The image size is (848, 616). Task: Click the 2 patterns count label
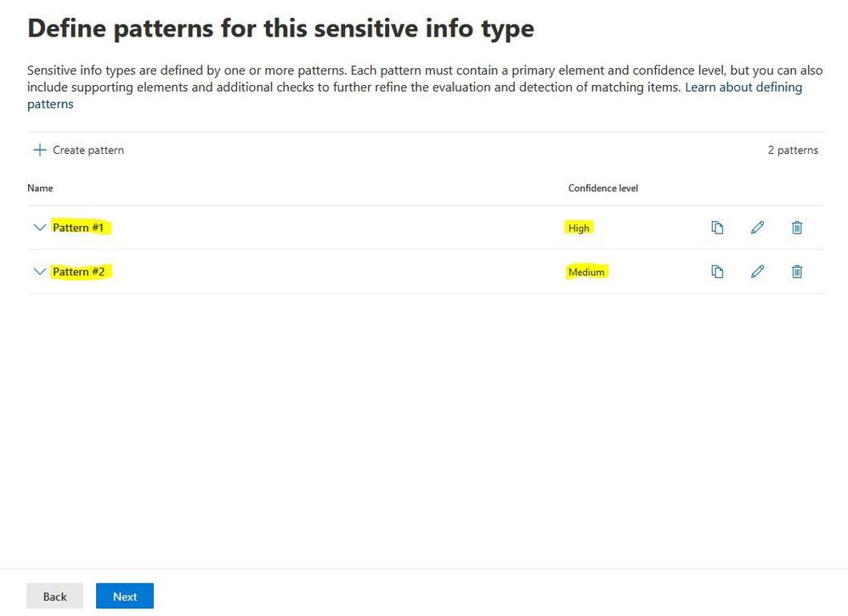793,150
